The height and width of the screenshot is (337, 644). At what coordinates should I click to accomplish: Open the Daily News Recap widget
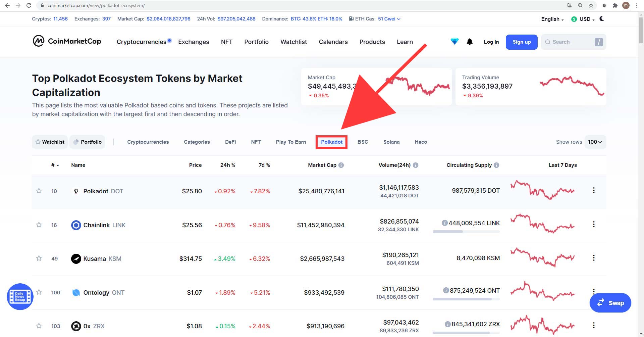[x=20, y=297]
